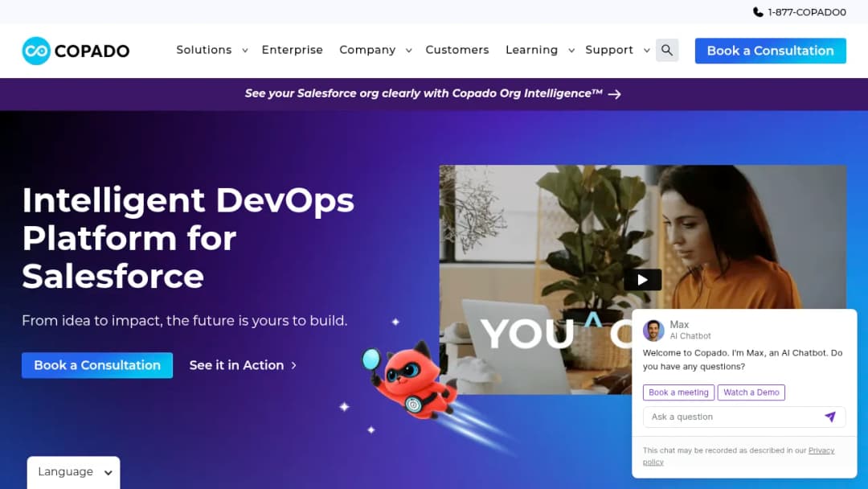Call the 1-877-COPADO0 phone number
Viewport: 868px width, 489px height.
click(x=807, y=12)
